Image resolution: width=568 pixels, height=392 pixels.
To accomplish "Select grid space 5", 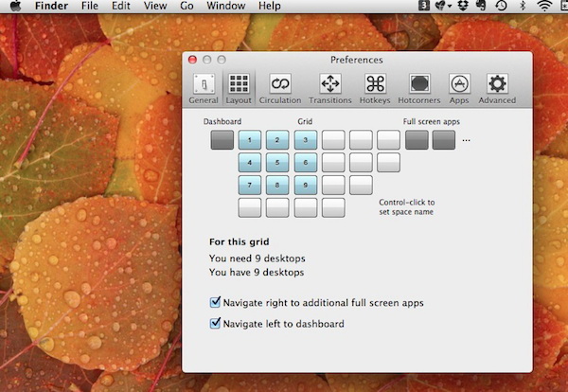I will [277, 162].
